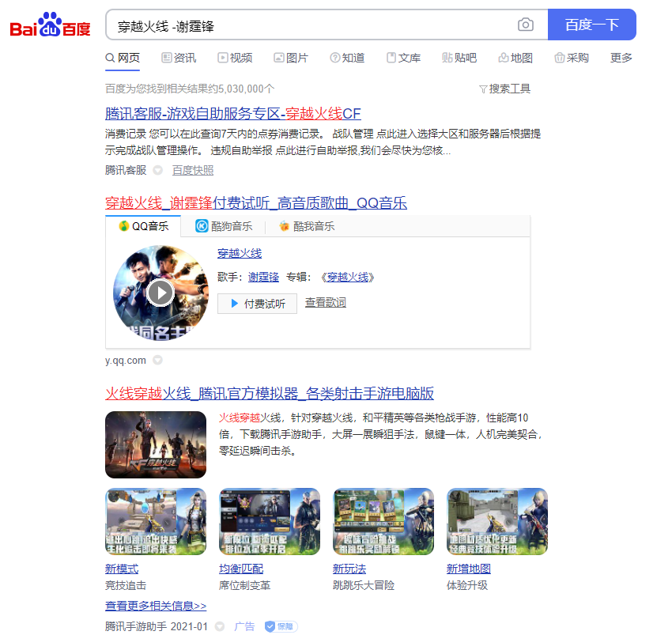Open the 新增地图 link
Image resolution: width=672 pixels, height=635 pixels.
(469, 569)
